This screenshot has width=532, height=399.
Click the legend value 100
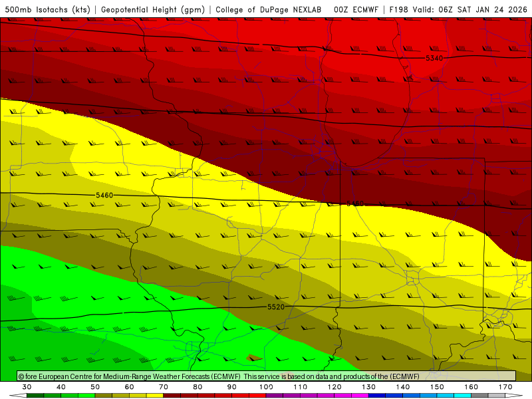click(x=267, y=387)
